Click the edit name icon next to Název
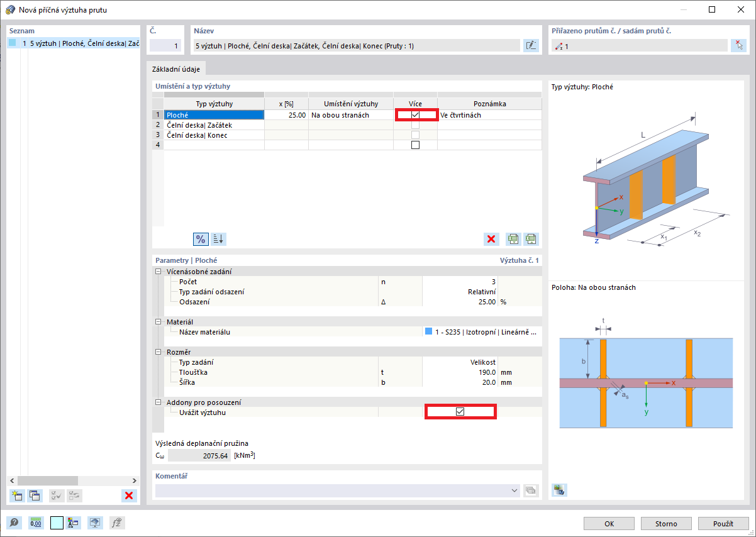The height and width of the screenshot is (537, 756). (531, 45)
